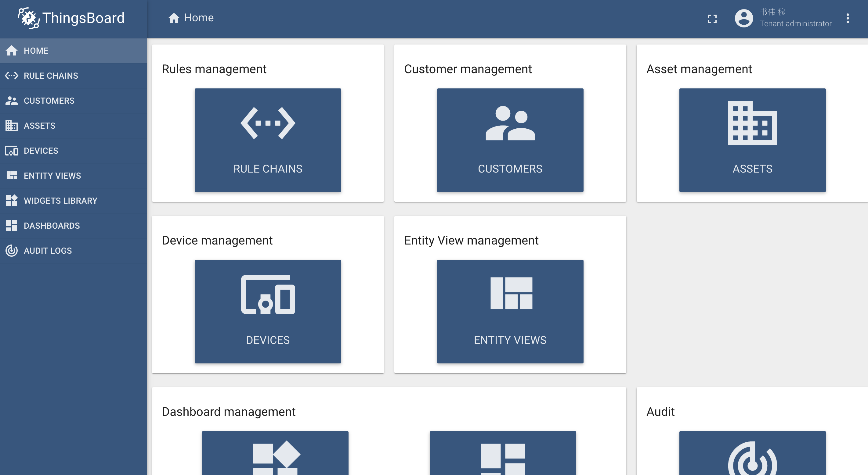
Task: Select Assets sidebar icon
Action: [x=12, y=126]
